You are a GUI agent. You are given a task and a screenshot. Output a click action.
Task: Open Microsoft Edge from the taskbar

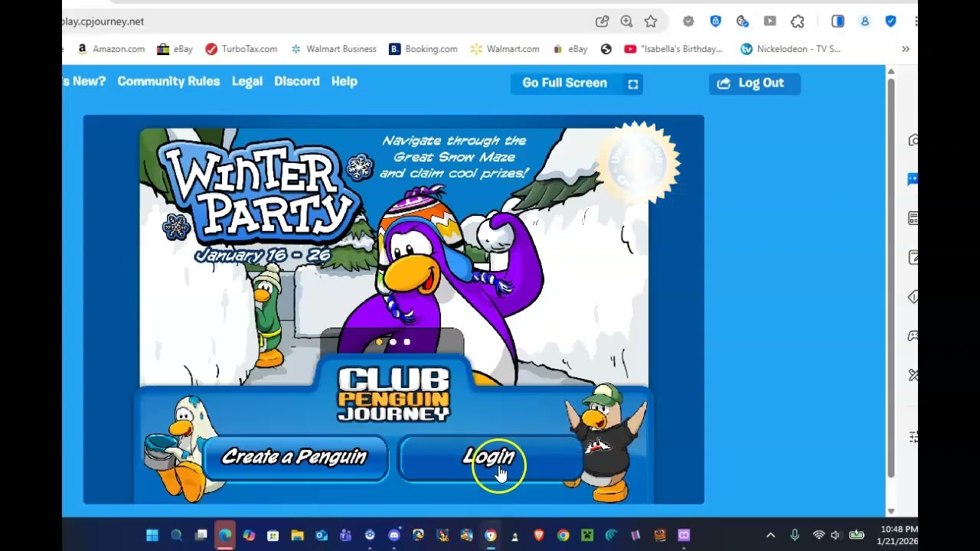(x=225, y=535)
